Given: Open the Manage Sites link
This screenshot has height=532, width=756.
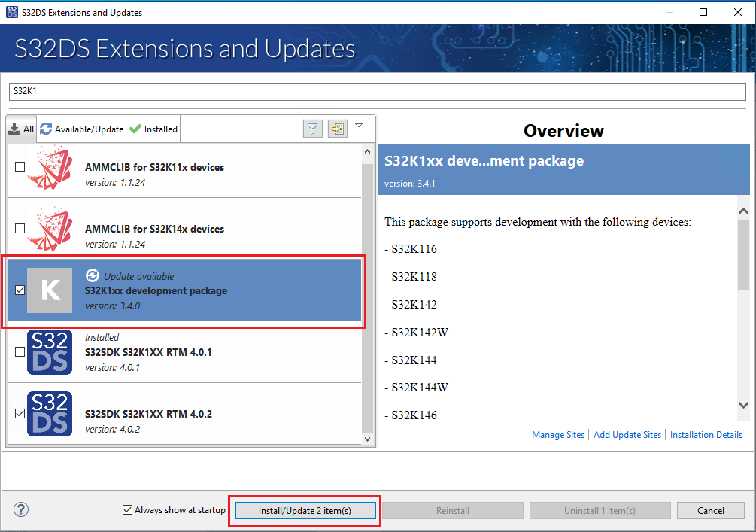Looking at the screenshot, I should (x=557, y=434).
